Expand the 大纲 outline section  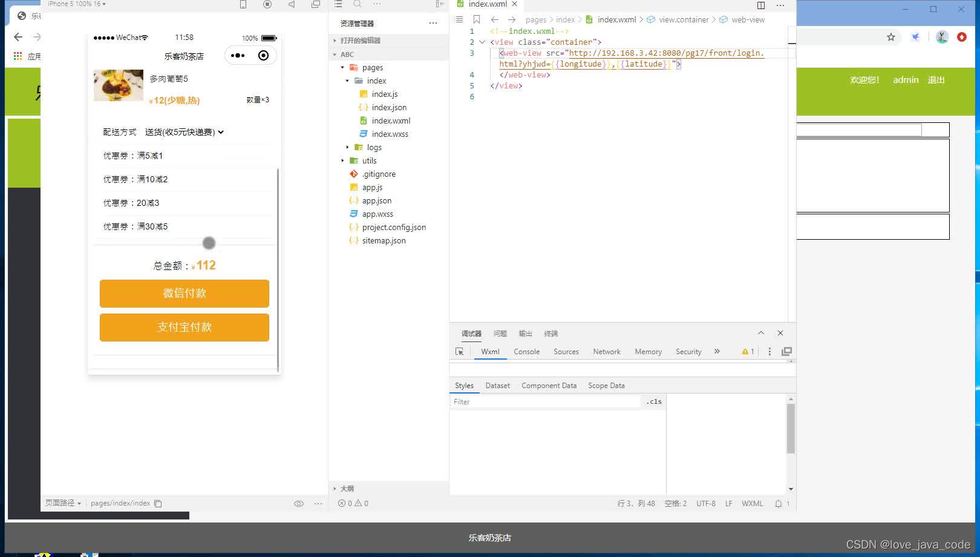click(x=388, y=489)
